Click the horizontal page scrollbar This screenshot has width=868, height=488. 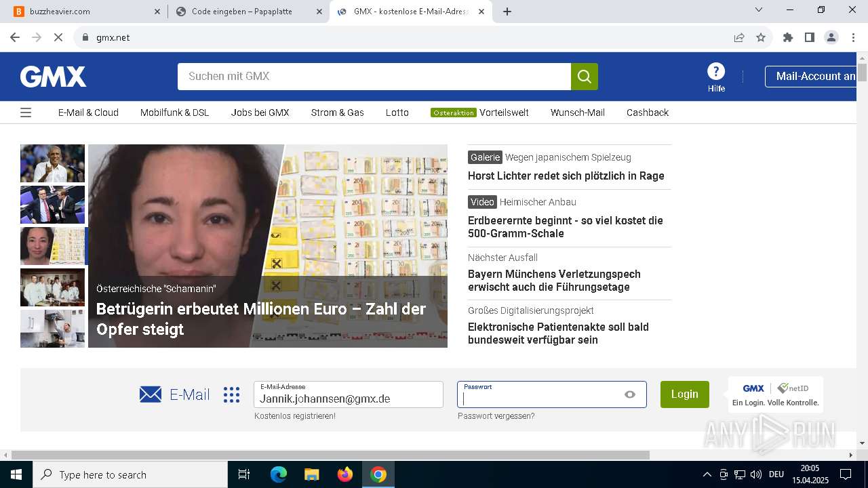tap(330, 455)
